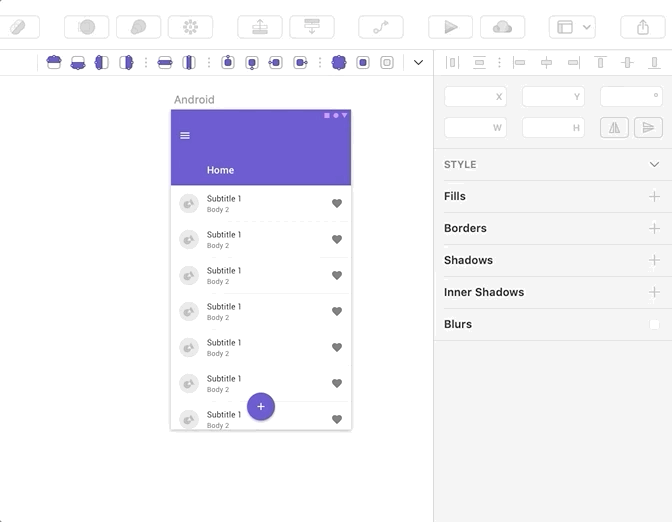Click the Home title text
The height and width of the screenshot is (522, 672).
click(x=220, y=170)
